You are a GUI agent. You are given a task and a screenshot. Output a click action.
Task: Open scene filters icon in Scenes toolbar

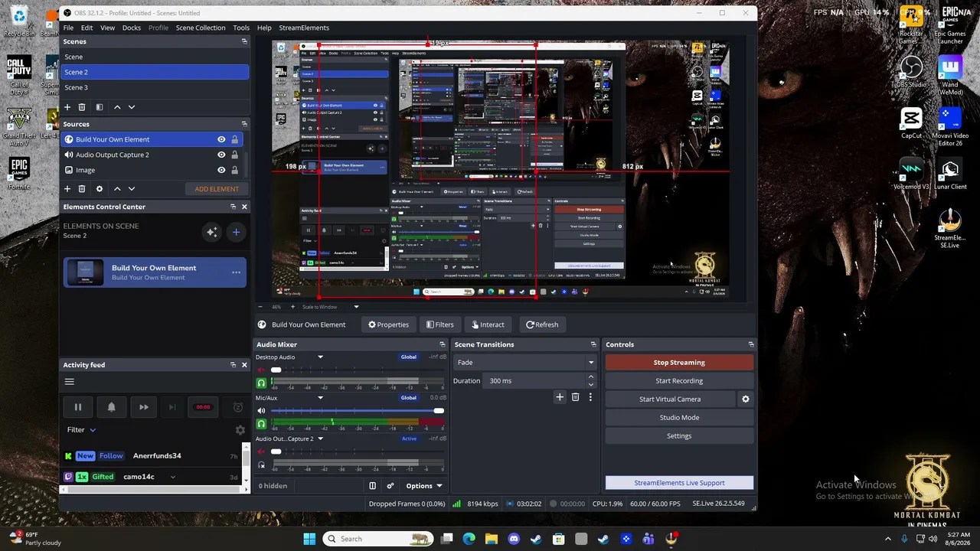[x=99, y=107]
